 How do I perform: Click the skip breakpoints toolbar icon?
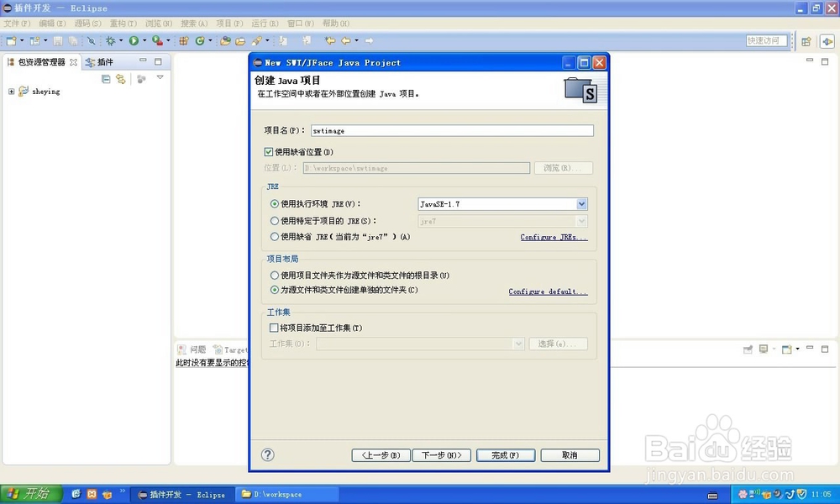[x=92, y=40]
